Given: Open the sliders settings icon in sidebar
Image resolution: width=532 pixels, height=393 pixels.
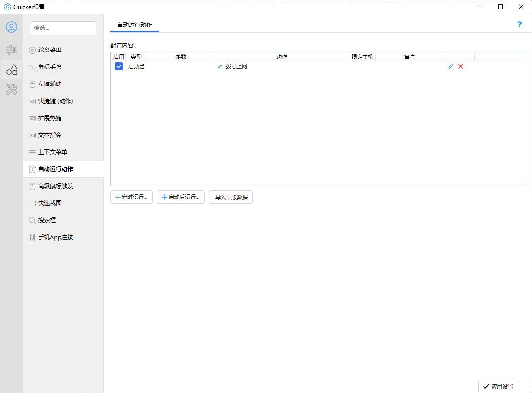Looking at the screenshot, I should [x=12, y=49].
